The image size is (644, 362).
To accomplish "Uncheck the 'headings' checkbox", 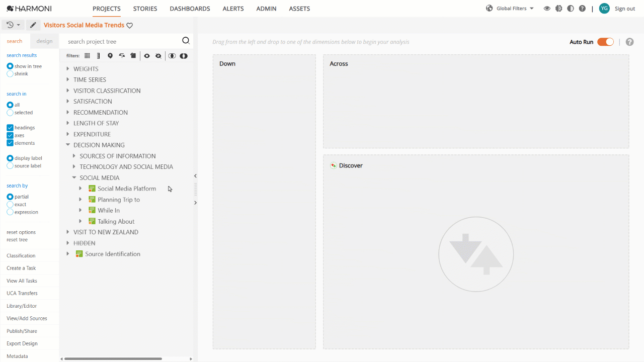I will [x=10, y=128].
